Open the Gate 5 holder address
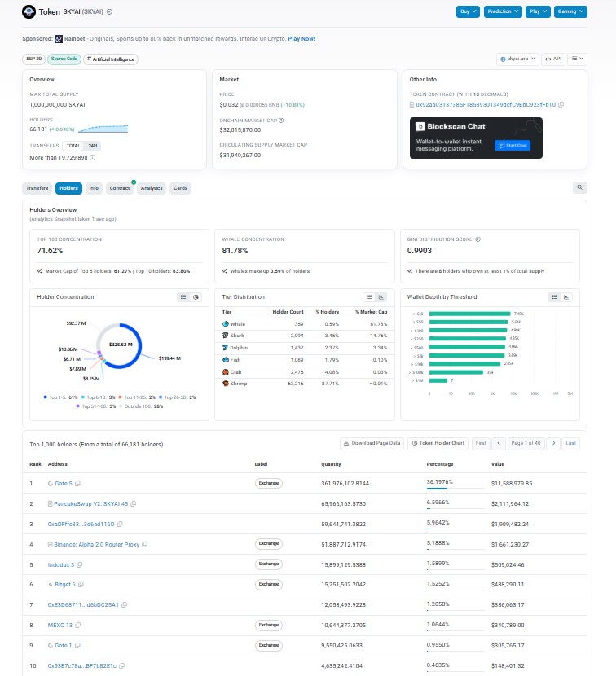The width and height of the screenshot is (616, 676). (x=64, y=484)
